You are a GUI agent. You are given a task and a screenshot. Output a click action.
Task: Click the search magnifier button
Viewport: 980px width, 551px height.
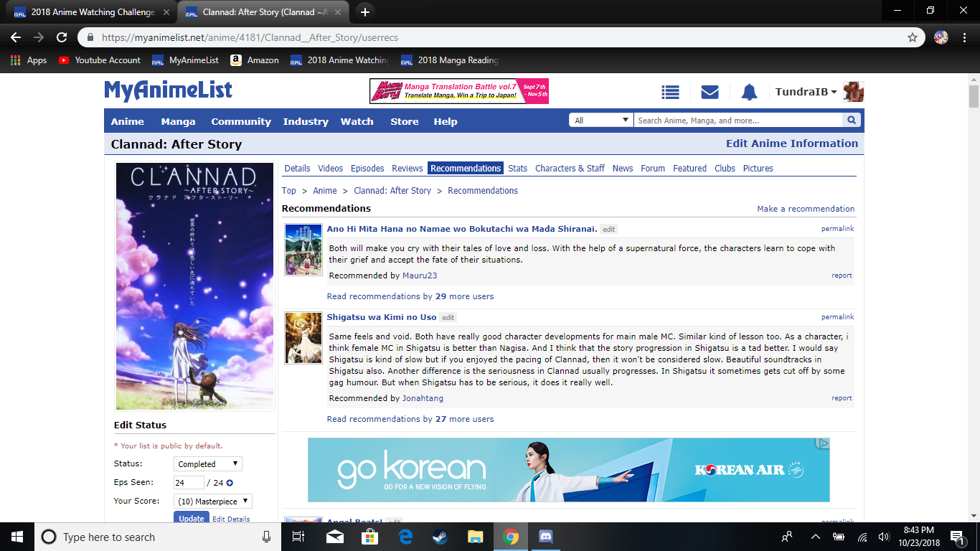852,121
